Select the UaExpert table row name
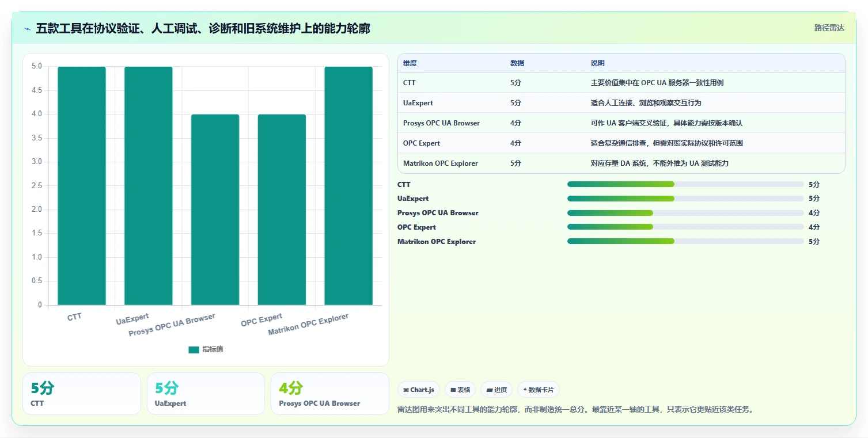Screen dimensions: 868x438 pyautogui.click(x=418, y=103)
